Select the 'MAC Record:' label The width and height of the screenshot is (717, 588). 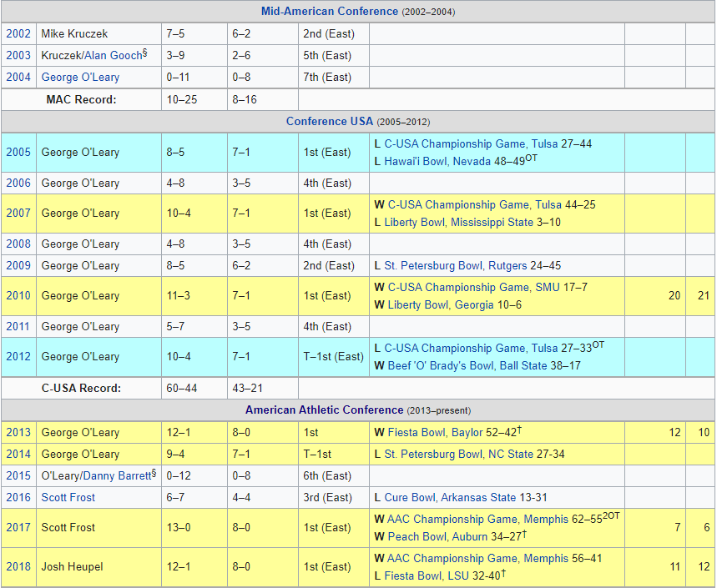tap(82, 99)
